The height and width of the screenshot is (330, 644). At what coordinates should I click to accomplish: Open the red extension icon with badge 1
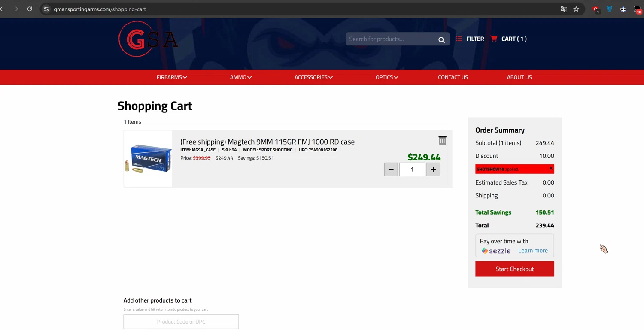tap(596, 9)
